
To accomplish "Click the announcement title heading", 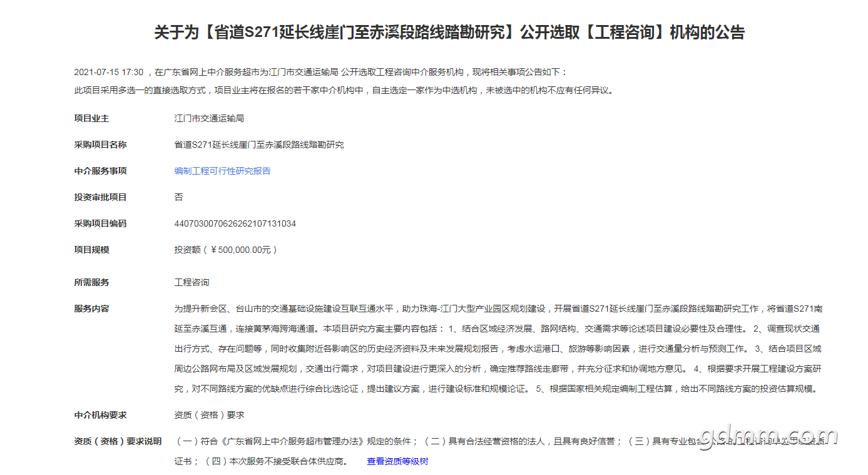I will point(449,33).
